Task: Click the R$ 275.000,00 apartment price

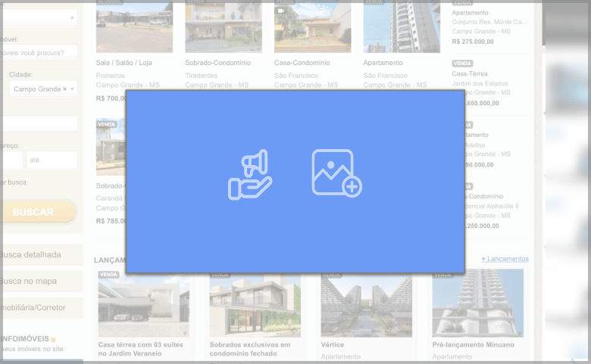Action: 473,42
